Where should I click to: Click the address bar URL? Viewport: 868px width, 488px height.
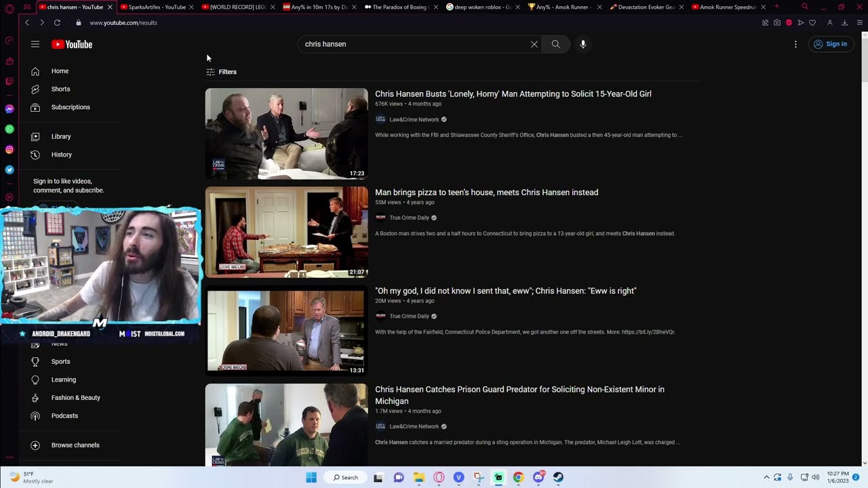(x=123, y=22)
